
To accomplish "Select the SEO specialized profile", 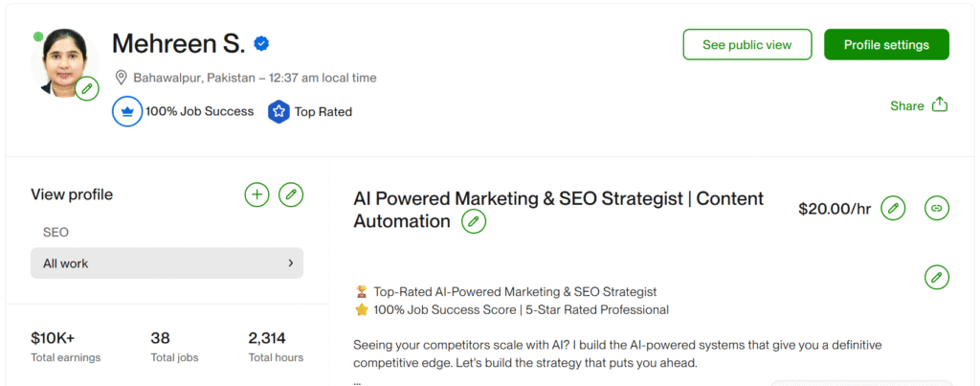I will [x=56, y=232].
